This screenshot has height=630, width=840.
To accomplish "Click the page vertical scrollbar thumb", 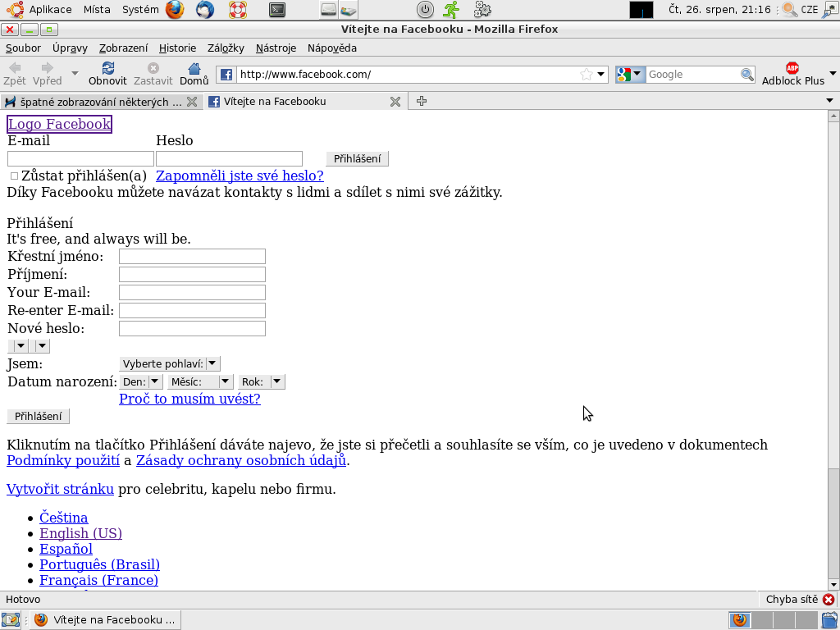I will coord(833,524).
